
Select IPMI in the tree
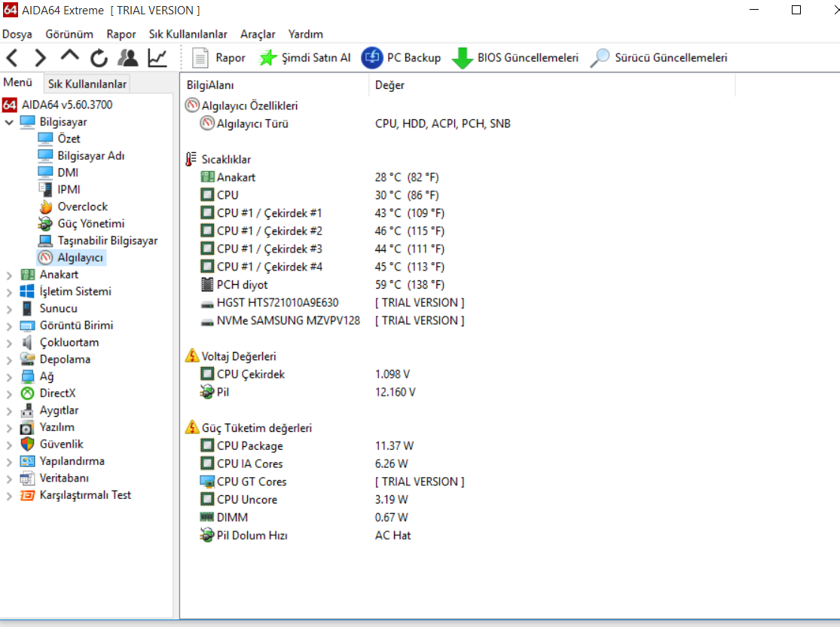coord(69,190)
